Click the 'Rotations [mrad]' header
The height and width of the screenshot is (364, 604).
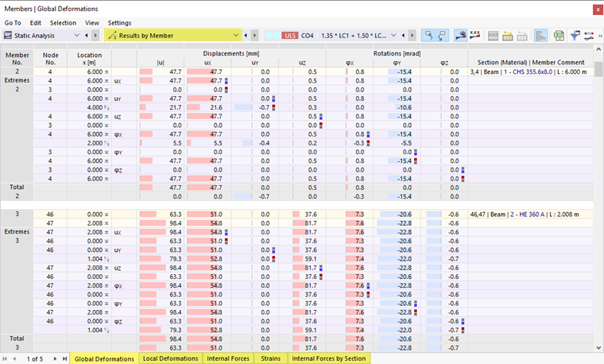tap(397, 53)
